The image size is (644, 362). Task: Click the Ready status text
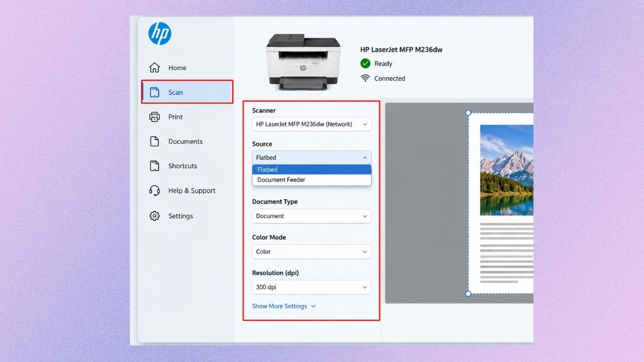[383, 63]
